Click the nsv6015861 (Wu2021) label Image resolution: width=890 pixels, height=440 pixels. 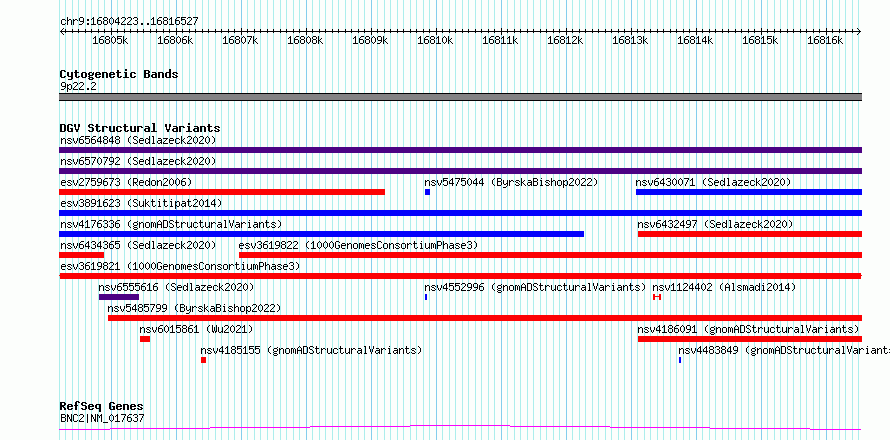coord(196,329)
